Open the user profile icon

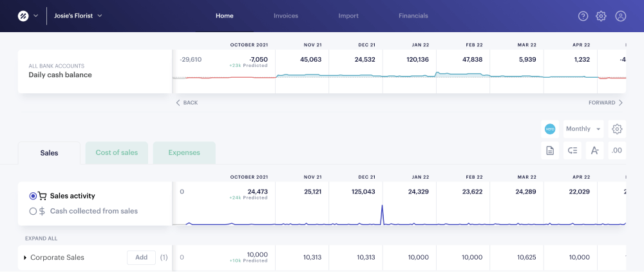(621, 16)
